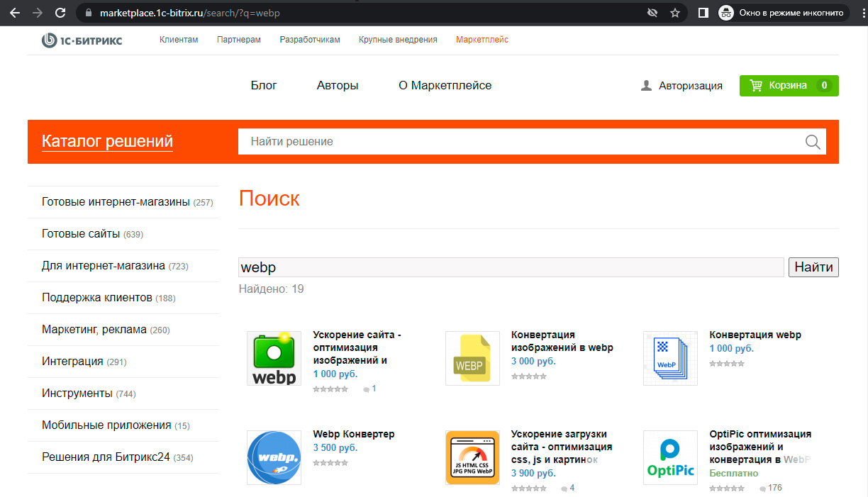Click the 1С-Битрикс logo
This screenshot has width=868, height=497.
[x=82, y=40]
